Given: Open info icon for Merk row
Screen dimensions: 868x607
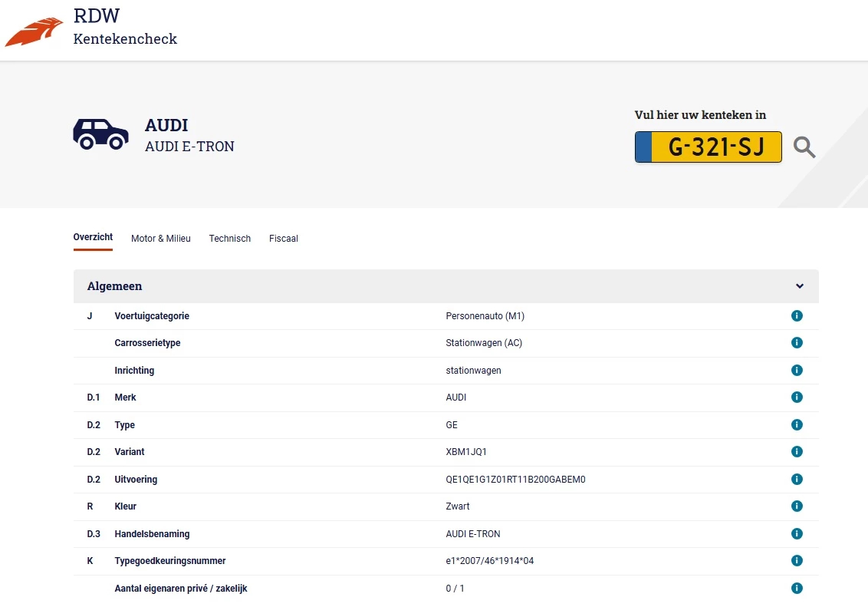Looking at the screenshot, I should point(797,397).
